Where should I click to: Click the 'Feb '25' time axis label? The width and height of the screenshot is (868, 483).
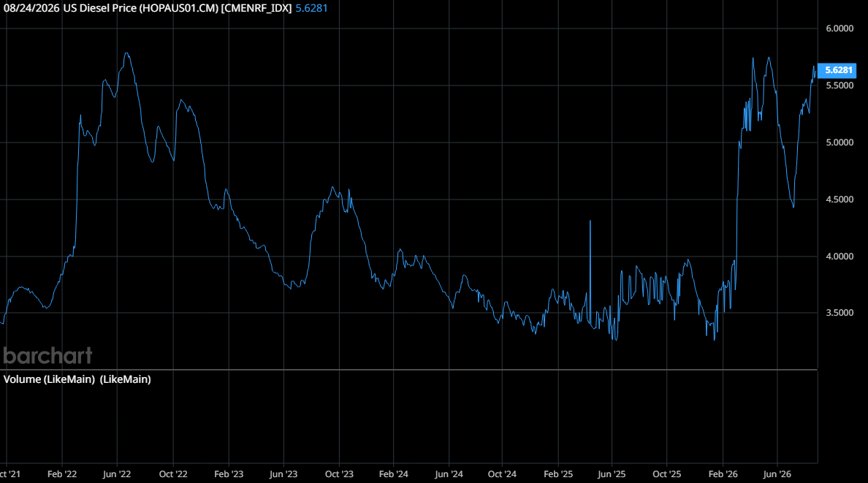[558, 474]
